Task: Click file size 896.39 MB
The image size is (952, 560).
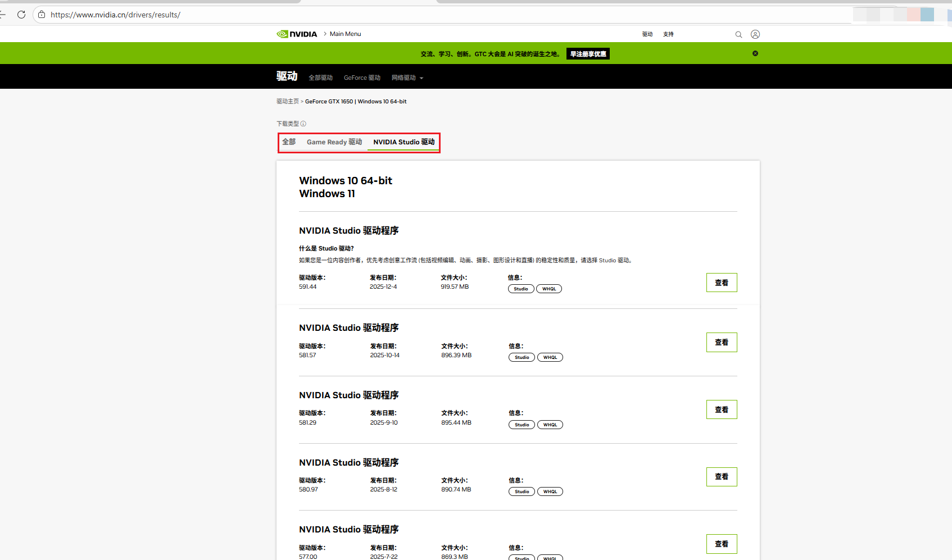Action: (x=456, y=356)
